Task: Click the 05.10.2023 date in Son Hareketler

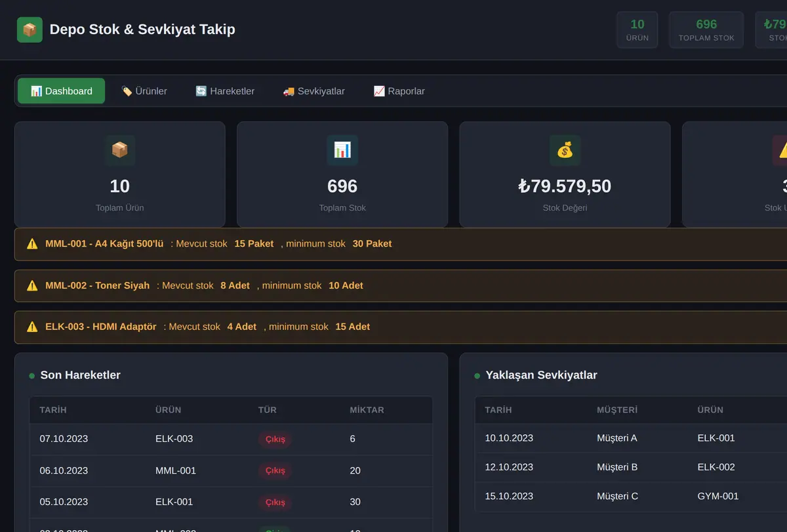Action: point(64,502)
